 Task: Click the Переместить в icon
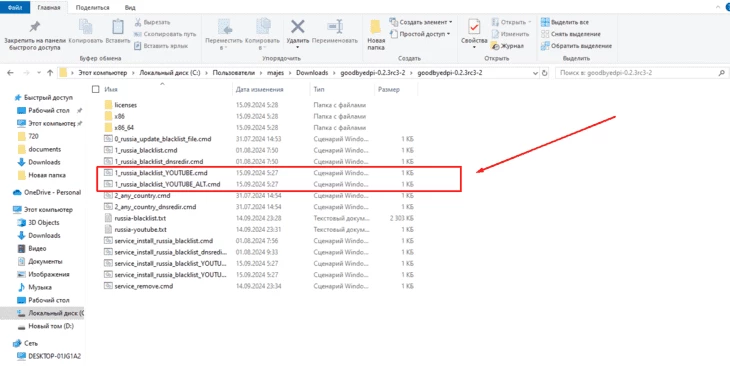pos(224,27)
